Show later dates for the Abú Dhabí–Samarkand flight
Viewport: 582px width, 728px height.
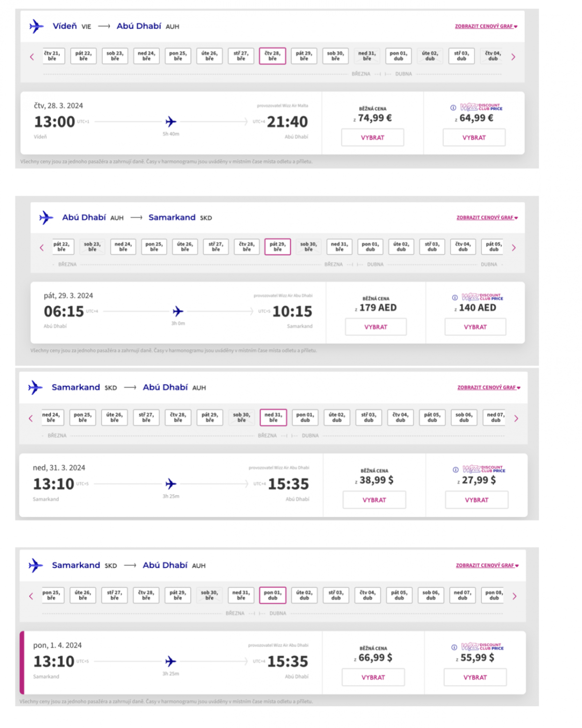point(514,248)
